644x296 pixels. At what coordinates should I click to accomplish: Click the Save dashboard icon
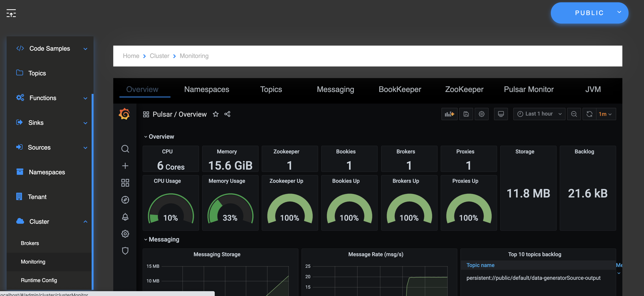(x=466, y=114)
